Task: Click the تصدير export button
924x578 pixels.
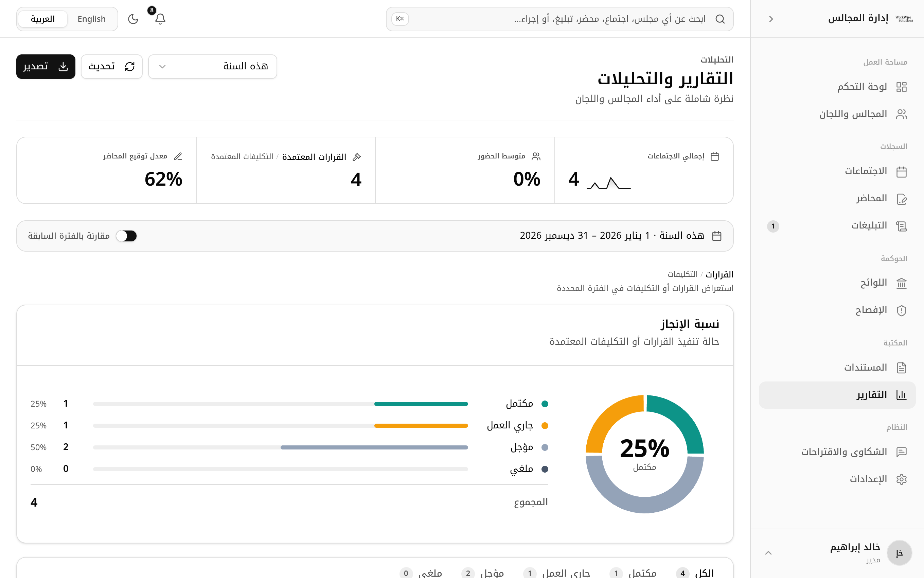Action: pyautogui.click(x=46, y=67)
